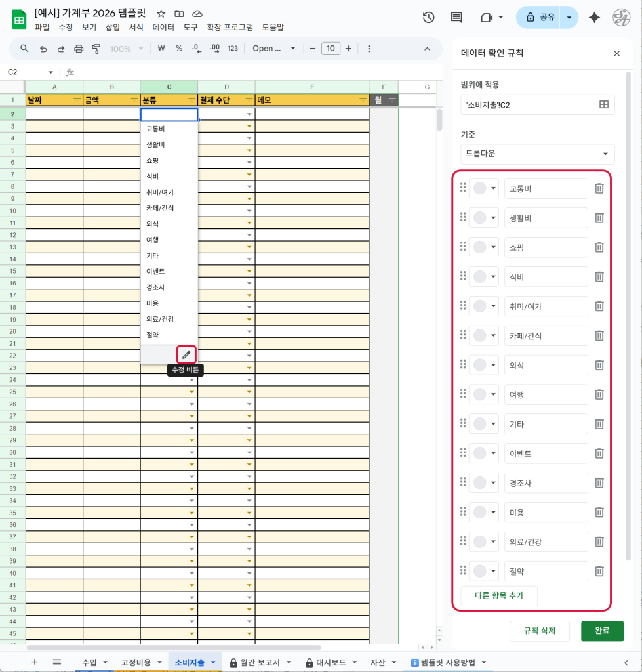The width and height of the screenshot is (642, 672).
Task: Open the color dropdown for 식비 item
Action: click(493, 277)
